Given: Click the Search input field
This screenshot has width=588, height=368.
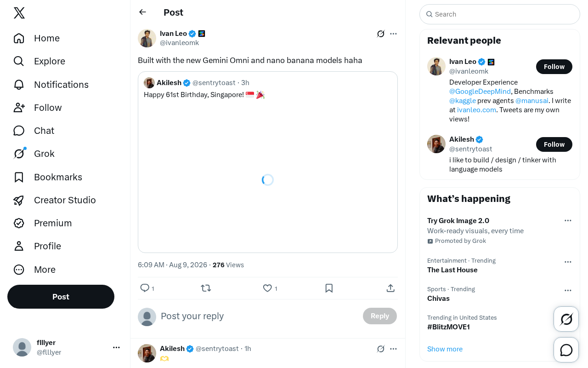Looking at the screenshot, I should [500, 14].
